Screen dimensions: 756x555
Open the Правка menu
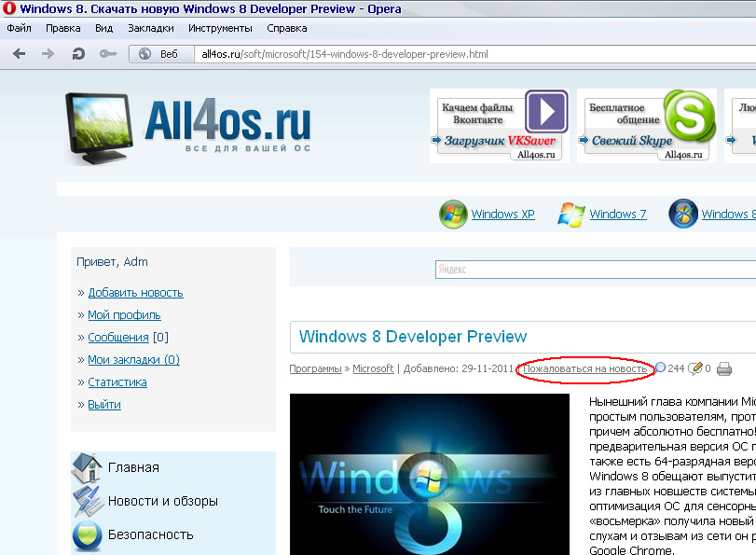coord(63,28)
